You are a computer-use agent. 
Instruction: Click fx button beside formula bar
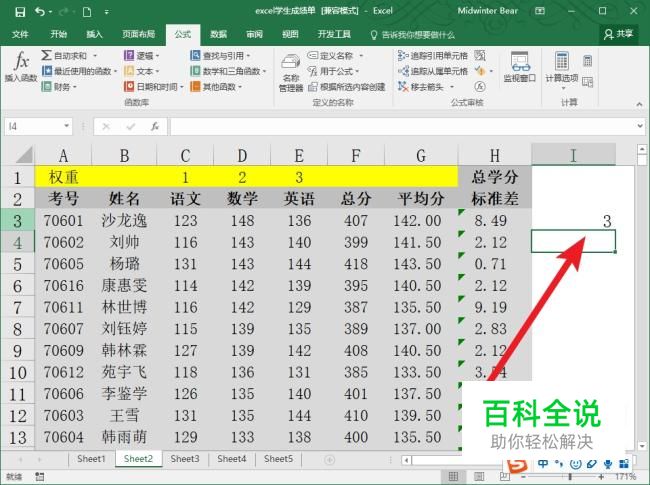coord(155,126)
